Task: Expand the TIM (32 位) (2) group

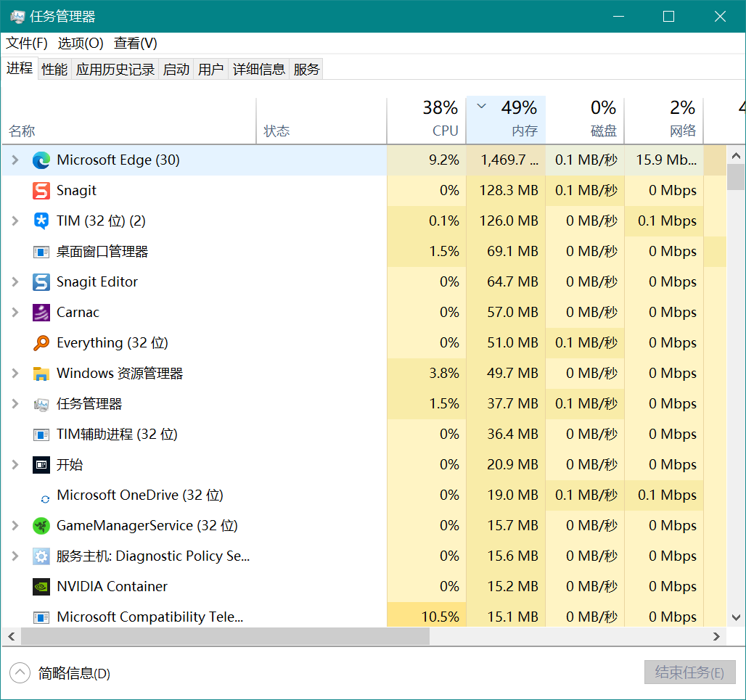Action: click(15, 221)
